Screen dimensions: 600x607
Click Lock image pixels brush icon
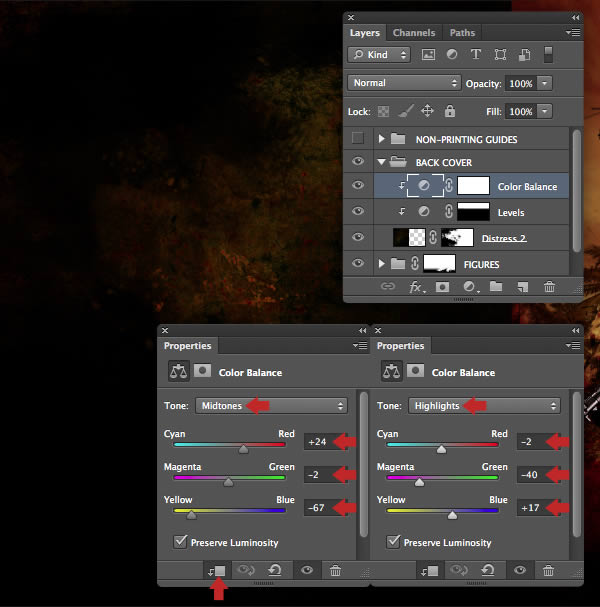pyautogui.click(x=405, y=111)
